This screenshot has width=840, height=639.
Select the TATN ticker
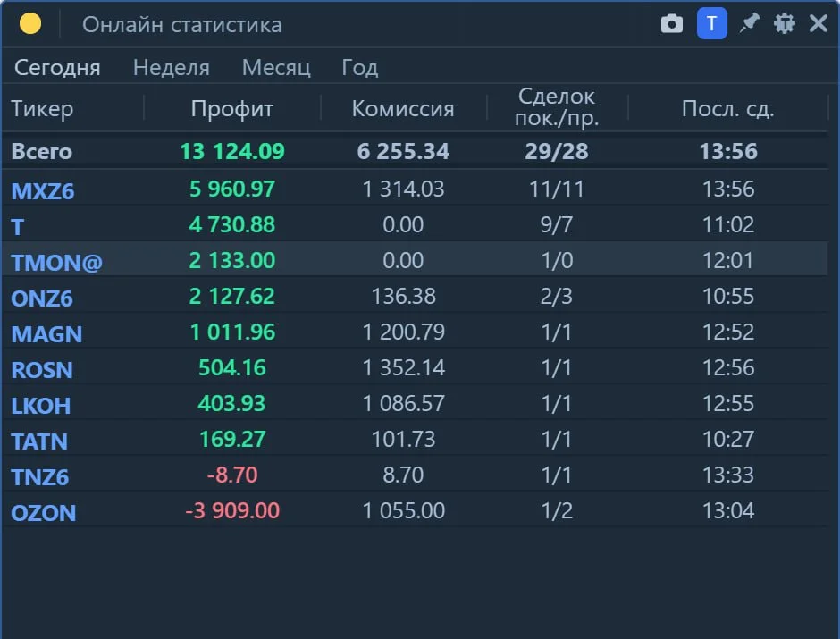39,441
